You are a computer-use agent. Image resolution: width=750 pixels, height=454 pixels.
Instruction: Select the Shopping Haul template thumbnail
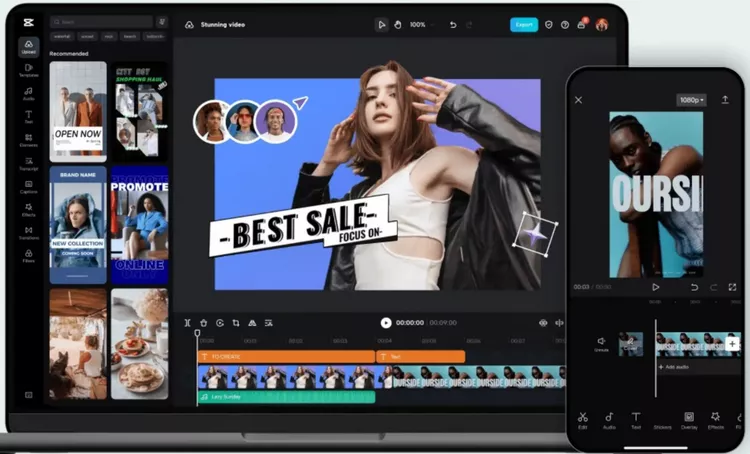click(139, 111)
